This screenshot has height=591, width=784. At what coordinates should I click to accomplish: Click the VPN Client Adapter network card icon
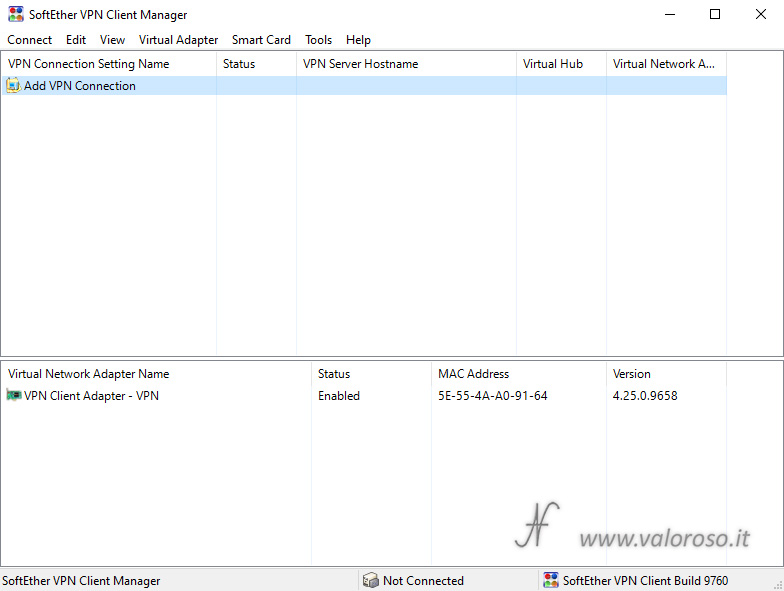(x=14, y=395)
